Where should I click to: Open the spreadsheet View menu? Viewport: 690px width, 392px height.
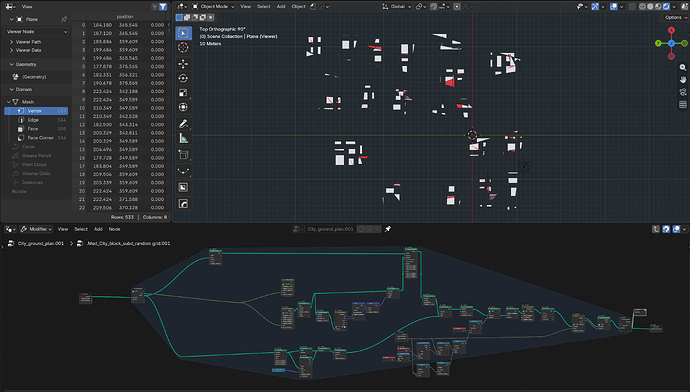point(27,7)
